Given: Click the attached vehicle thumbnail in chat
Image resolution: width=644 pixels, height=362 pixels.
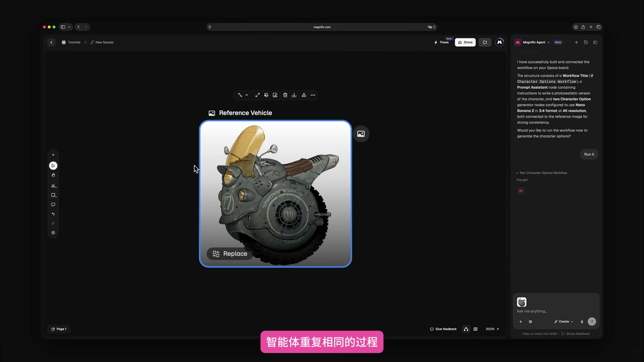Looking at the screenshot, I should [522, 302].
